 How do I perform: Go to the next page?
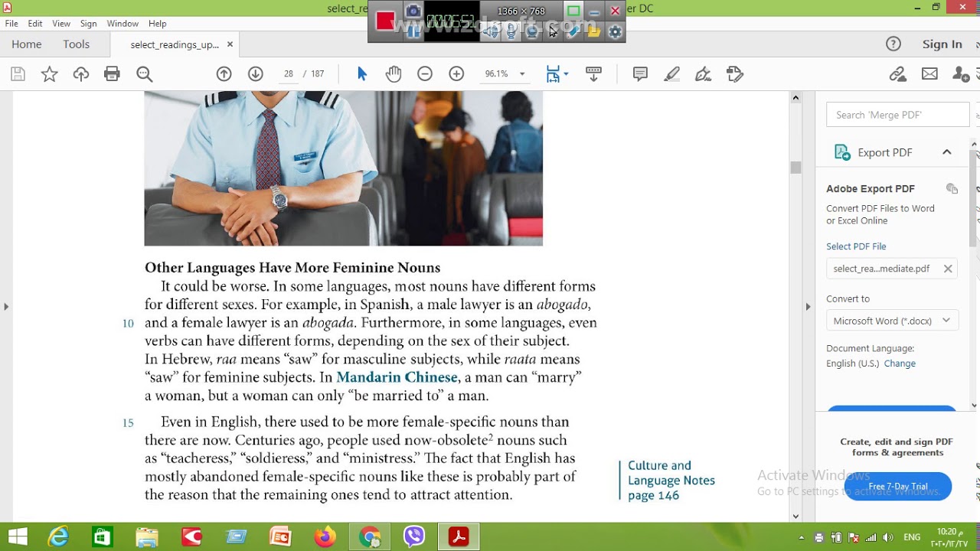(256, 74)
